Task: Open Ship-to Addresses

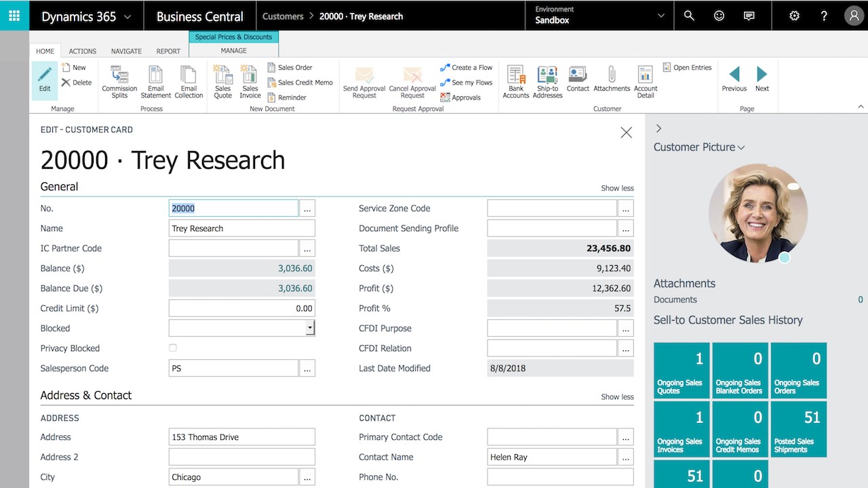Action: pyautogui.click(x=548, y=82)
